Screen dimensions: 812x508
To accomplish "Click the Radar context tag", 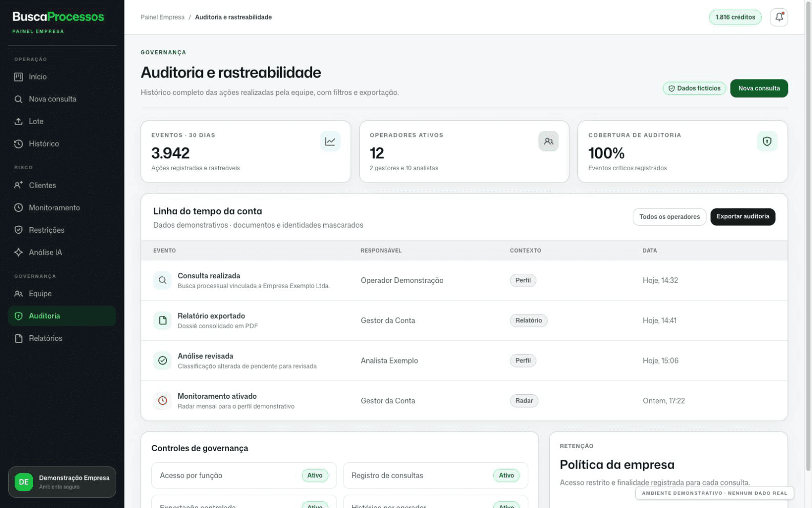I will pyautogui.click(x=524, y=401).
